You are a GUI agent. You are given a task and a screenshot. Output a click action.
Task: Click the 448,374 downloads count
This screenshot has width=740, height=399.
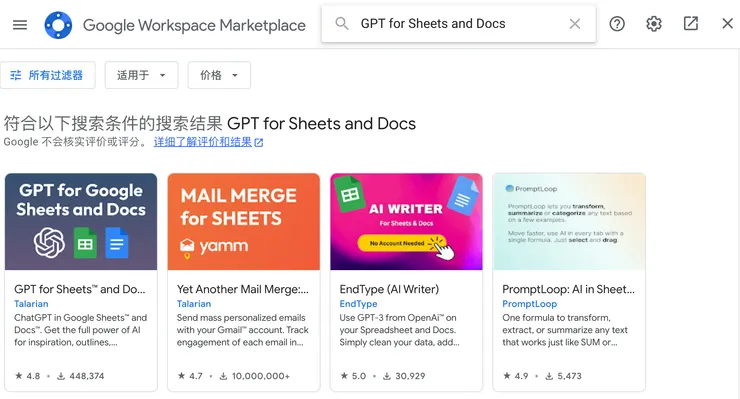click(x=81, y=376)
